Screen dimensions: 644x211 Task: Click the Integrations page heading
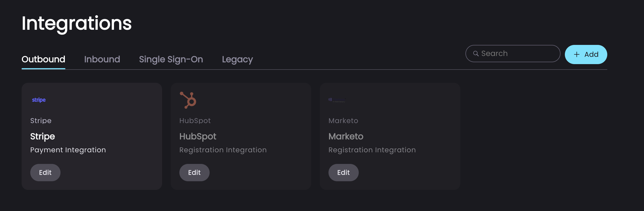77,23
